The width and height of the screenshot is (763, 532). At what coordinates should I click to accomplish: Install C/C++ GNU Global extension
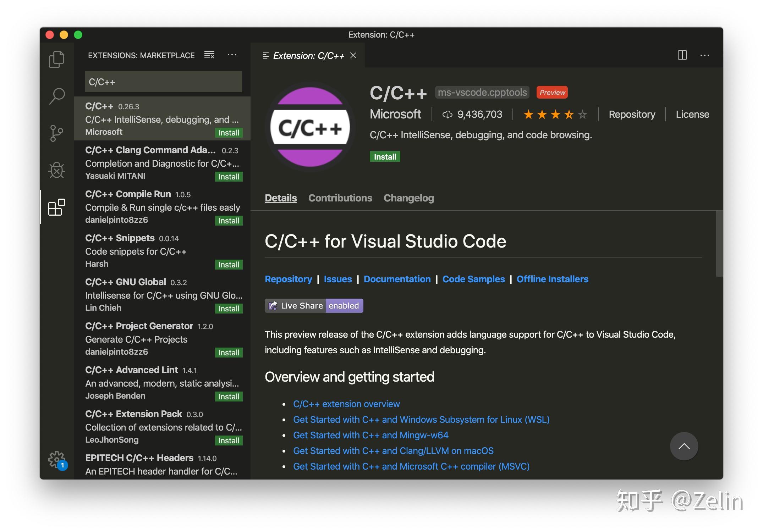click(229, 309)
